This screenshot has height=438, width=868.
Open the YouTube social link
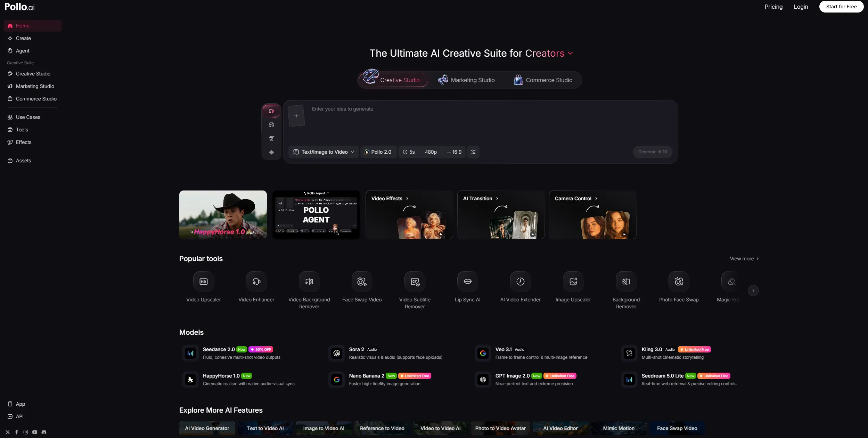[35, 432]
